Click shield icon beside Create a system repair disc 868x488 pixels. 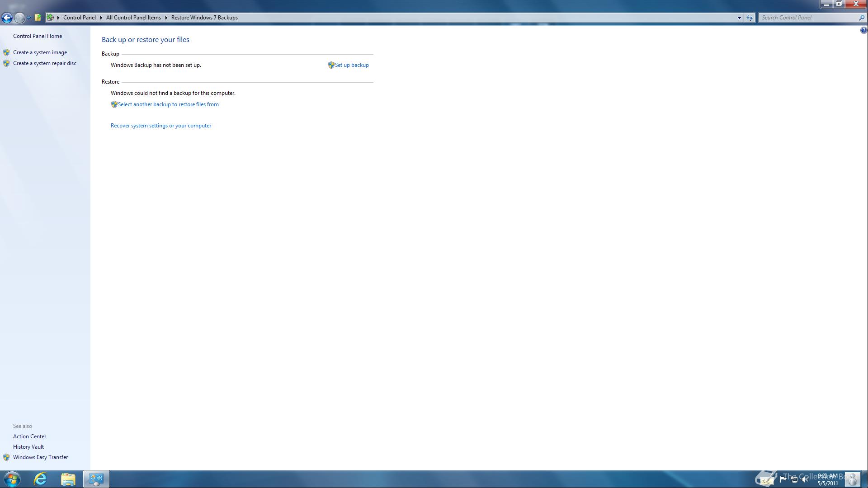coord(6,63)
